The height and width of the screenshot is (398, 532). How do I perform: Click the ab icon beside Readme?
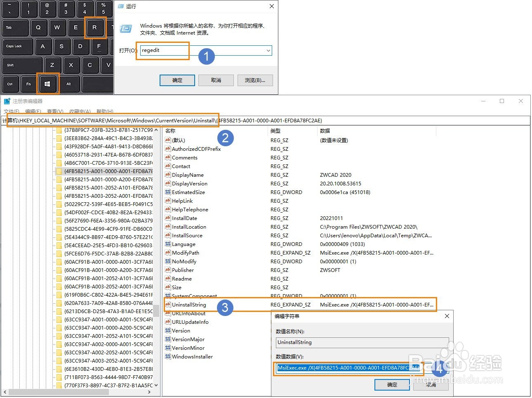pos(167,279)
